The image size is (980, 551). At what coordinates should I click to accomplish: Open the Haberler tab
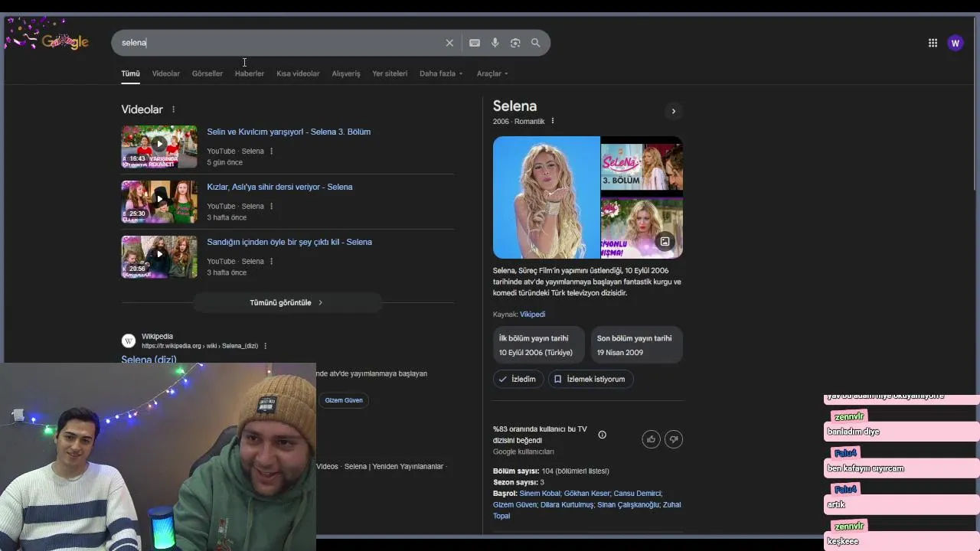pos(250,73)
